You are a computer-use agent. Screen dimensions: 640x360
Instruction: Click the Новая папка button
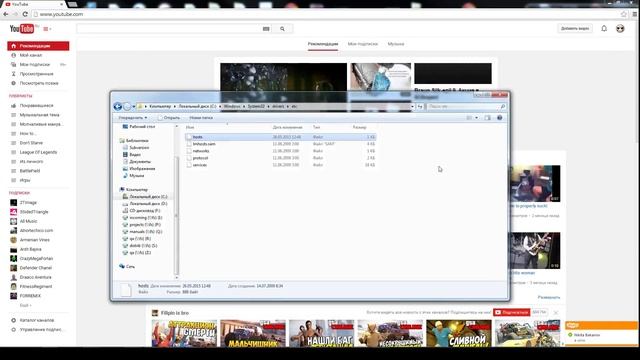[x=201, y=118]
